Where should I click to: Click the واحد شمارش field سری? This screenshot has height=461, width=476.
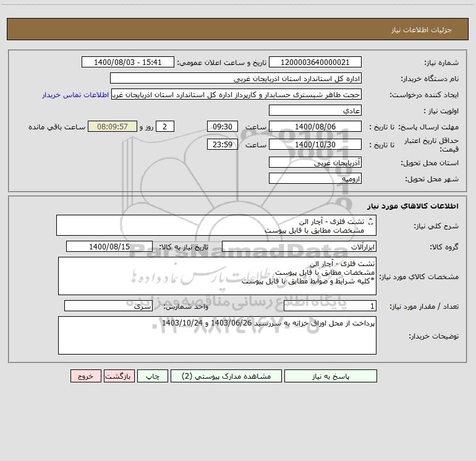point(108,306)
